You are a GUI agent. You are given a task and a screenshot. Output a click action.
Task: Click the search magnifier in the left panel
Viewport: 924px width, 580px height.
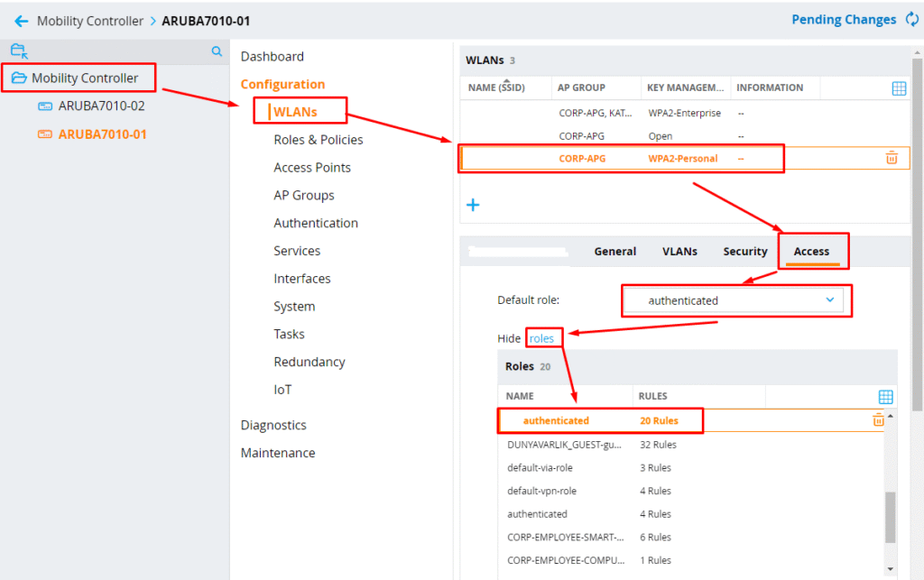pyautogui.click(x=217, y=52)
